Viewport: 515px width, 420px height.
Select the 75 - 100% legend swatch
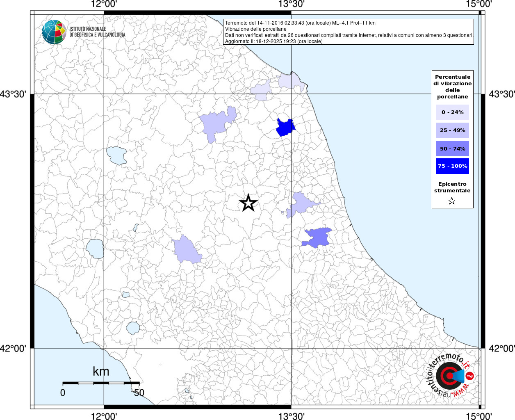452,166
